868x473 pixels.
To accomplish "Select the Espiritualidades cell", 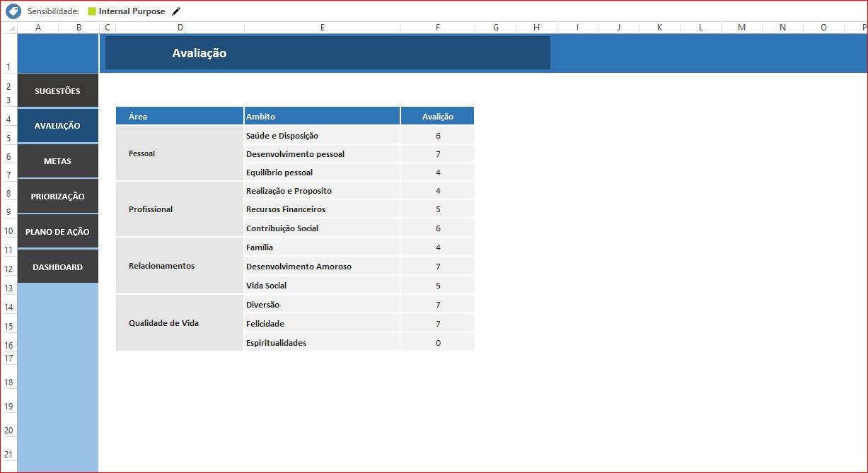I will click(323, 343).
